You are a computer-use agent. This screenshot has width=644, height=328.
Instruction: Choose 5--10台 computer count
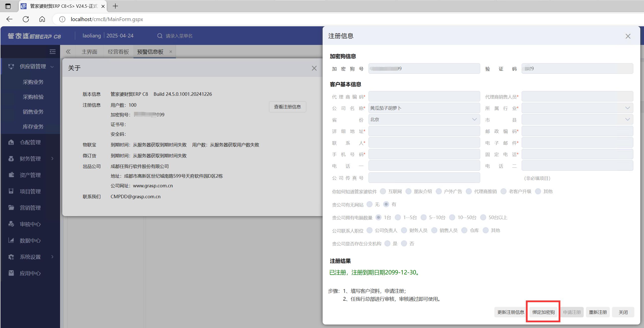coord(423,218)
